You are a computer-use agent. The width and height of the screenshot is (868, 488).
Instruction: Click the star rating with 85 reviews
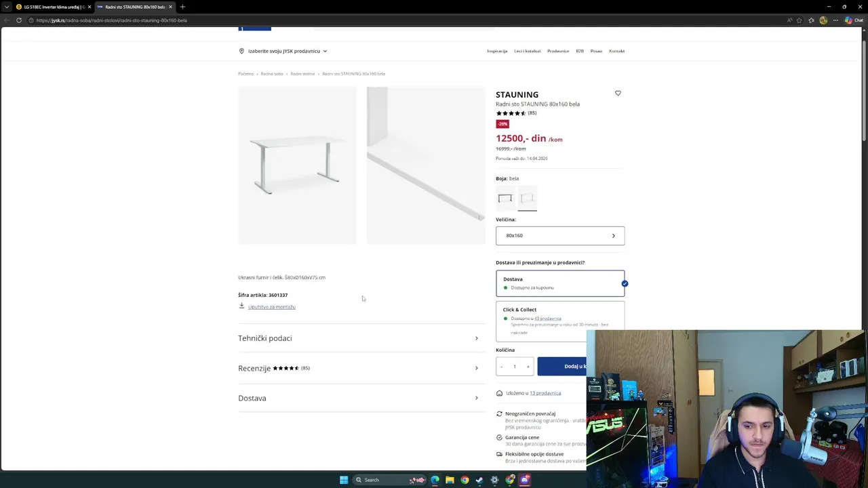tap(516, 113)
